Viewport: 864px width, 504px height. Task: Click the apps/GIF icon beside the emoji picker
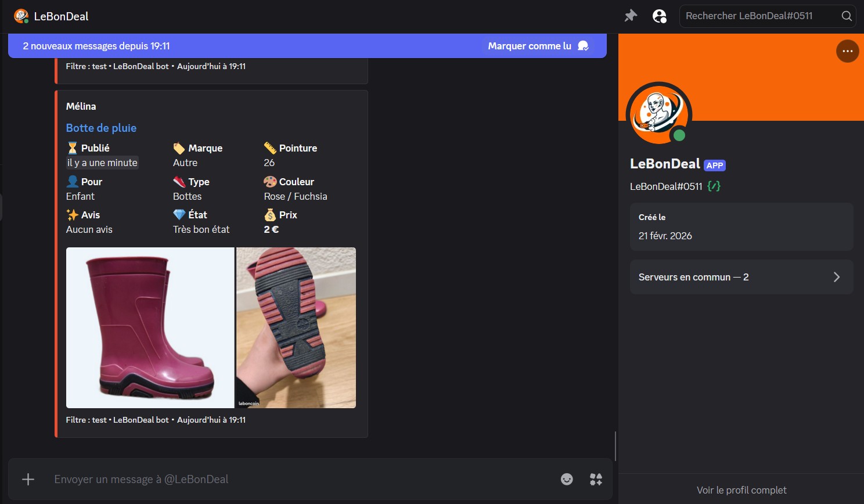pos(595,479)
